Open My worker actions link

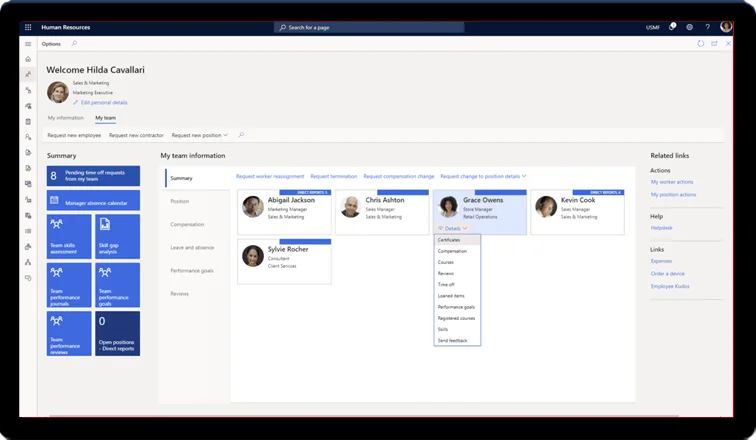673,182
